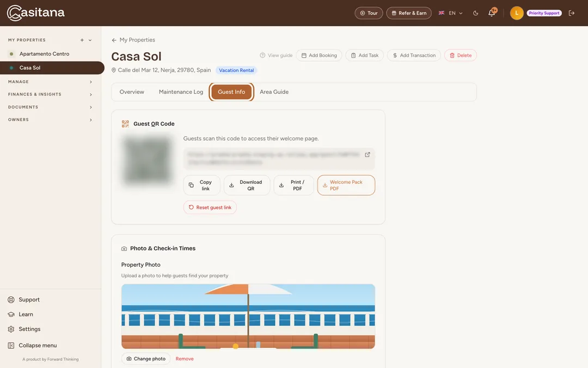Screen dimensions: 588x368
Task: Open Support in the sidebar
Action: click(23, 300)
